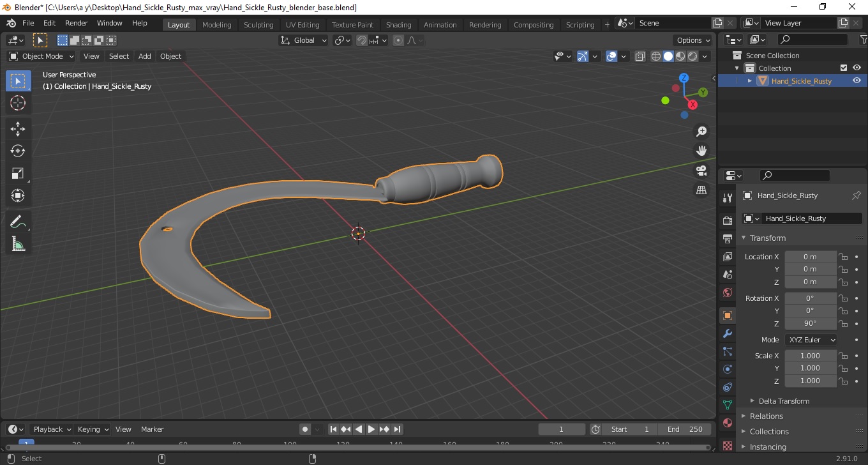
Task: Open Tool properties tab in Properties editor
Action: click(x=728, y=198)
